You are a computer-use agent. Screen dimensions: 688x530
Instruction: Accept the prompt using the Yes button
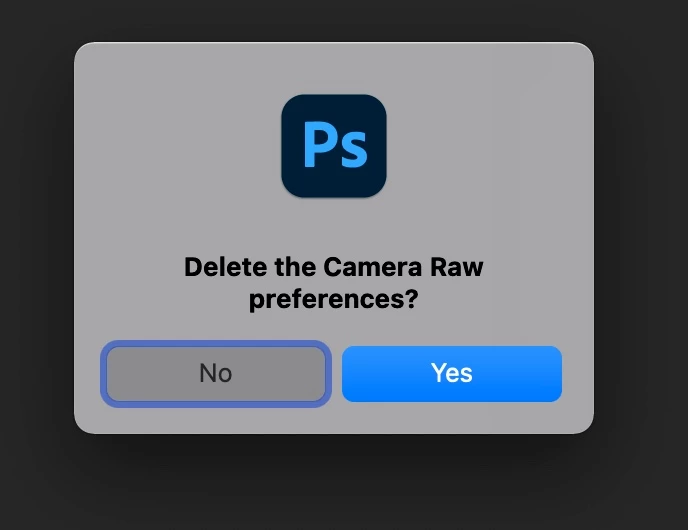pos(452,373)
